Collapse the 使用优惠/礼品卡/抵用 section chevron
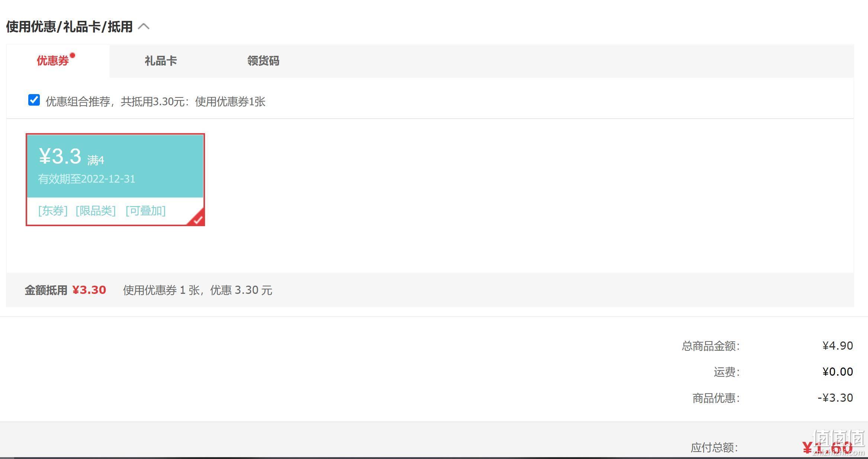 click(x=144, y=26)
